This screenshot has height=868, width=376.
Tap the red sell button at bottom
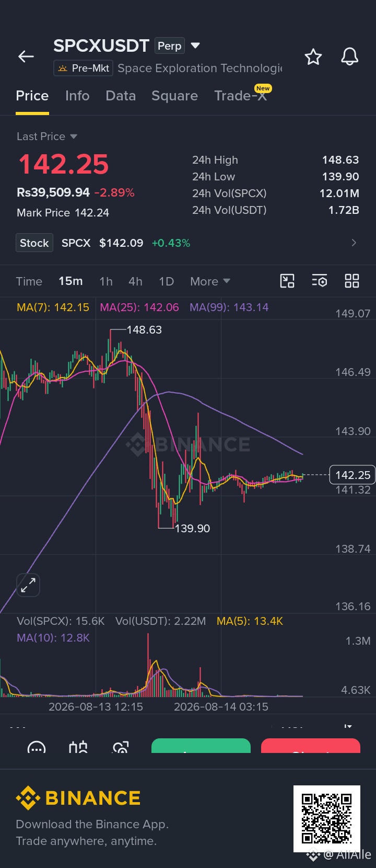click(x=311, y=746)
